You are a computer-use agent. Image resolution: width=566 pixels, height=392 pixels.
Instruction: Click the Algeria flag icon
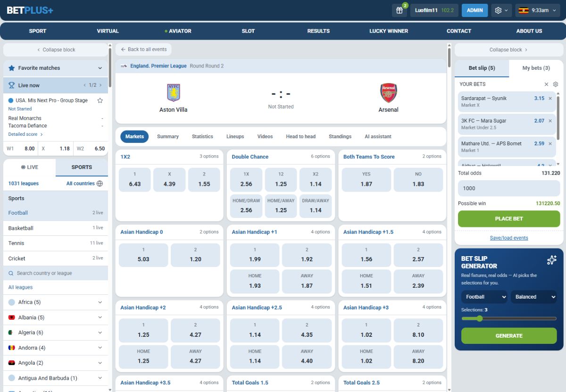pyautogui.click(x=12, y=333)
